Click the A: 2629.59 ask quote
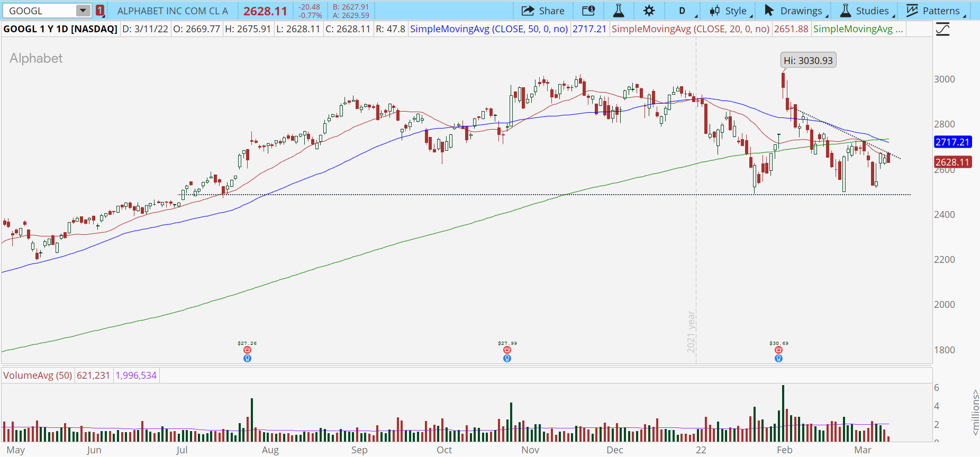The width and height of the screenshot is (980, 457). pos(351,15)
